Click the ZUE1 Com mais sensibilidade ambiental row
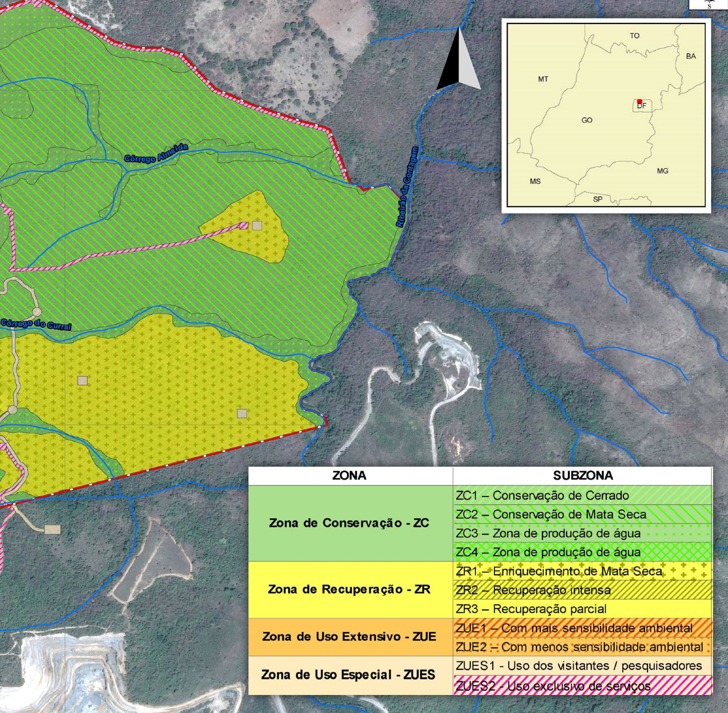Viewport: 728px width, 713px height. coord(583,628)
